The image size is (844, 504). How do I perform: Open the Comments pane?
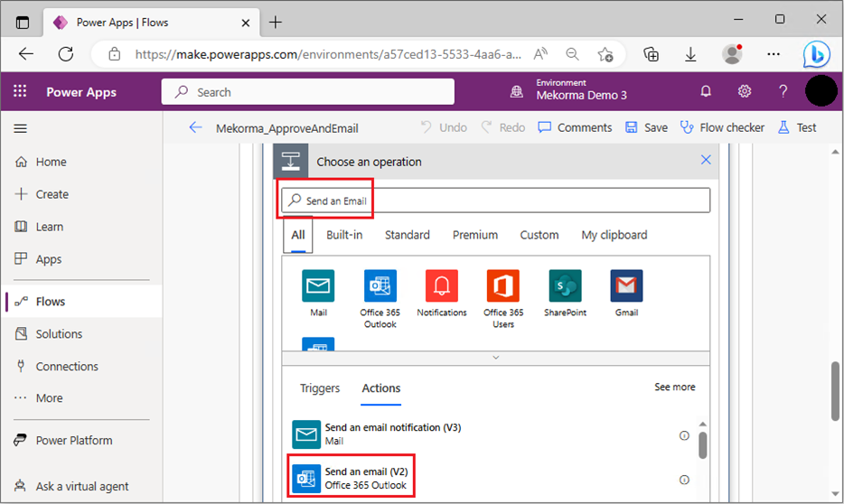point(575,127)
